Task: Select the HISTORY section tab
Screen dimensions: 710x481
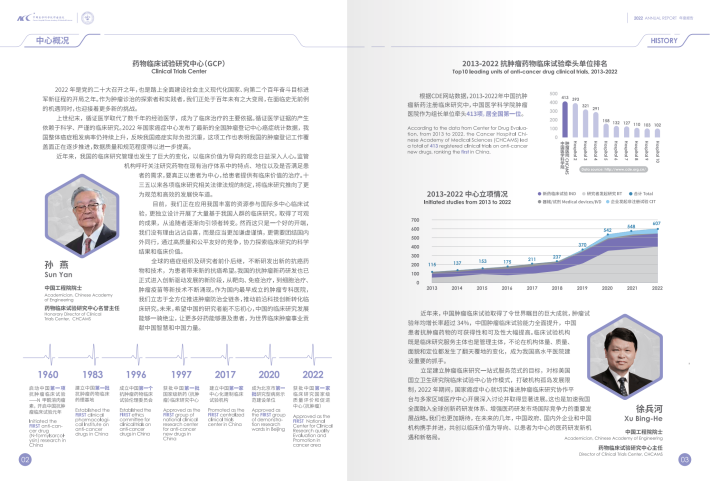Action: 664,40
